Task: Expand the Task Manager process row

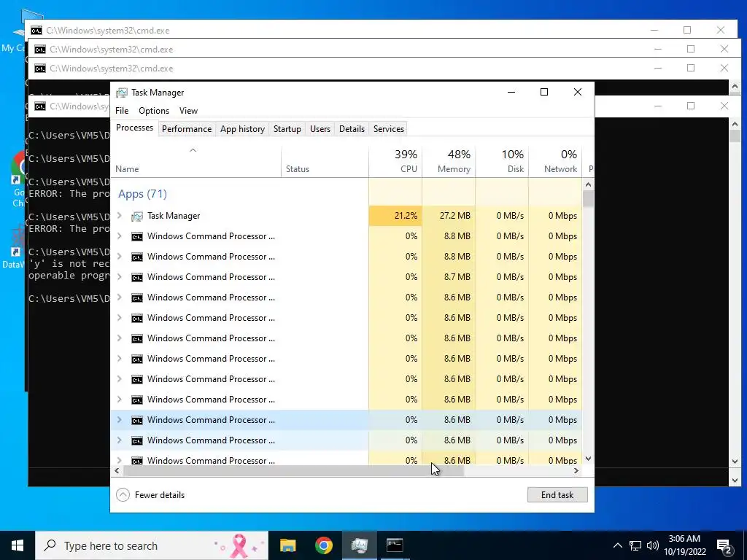Action: tap(120, 216)
